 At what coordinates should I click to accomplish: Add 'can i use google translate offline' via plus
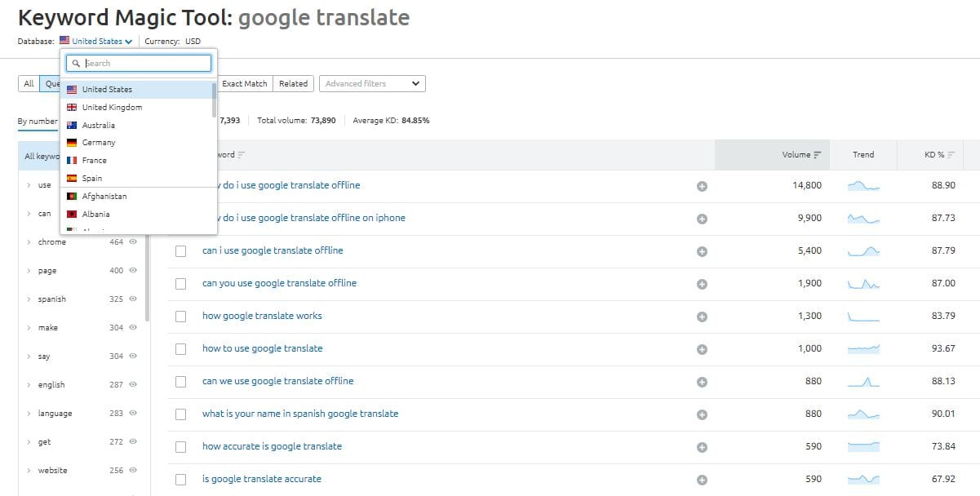coord(702,251)
